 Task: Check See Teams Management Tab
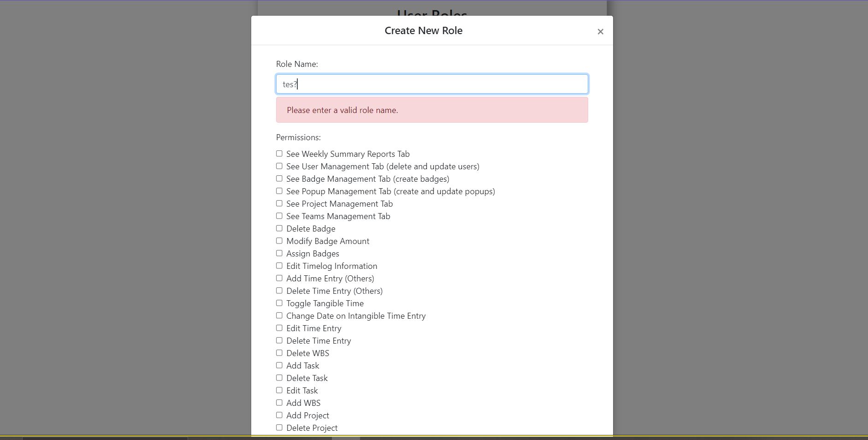[279, 216]
